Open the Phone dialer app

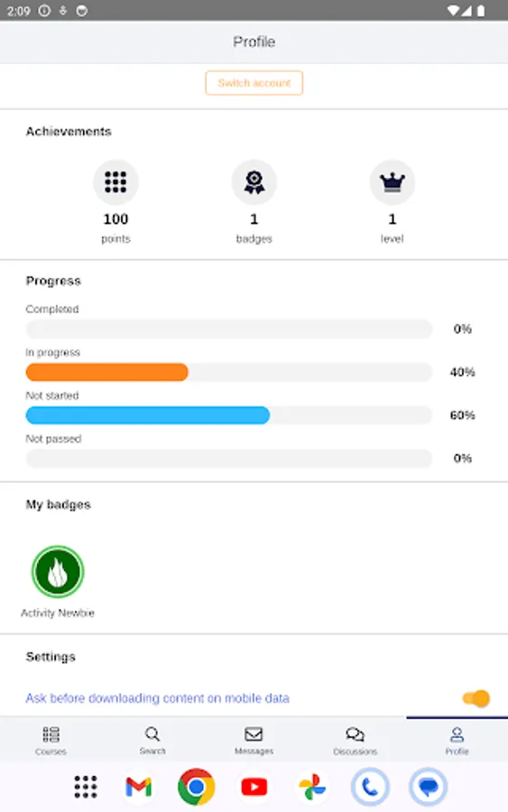(x=370, y=787)
